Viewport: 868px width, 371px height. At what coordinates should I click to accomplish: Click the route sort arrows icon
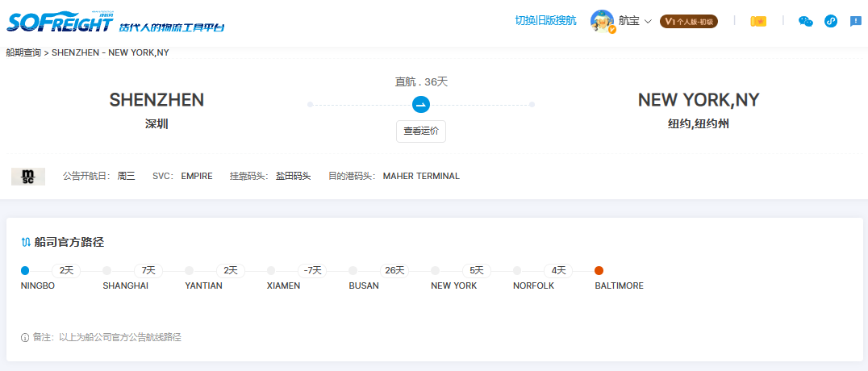(26, 242)
